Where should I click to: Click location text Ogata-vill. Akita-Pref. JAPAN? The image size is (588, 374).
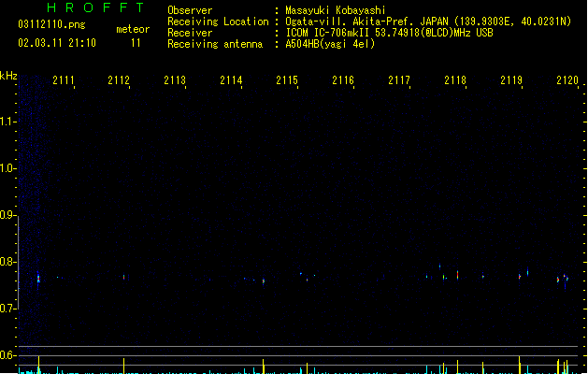pos(368,22)
